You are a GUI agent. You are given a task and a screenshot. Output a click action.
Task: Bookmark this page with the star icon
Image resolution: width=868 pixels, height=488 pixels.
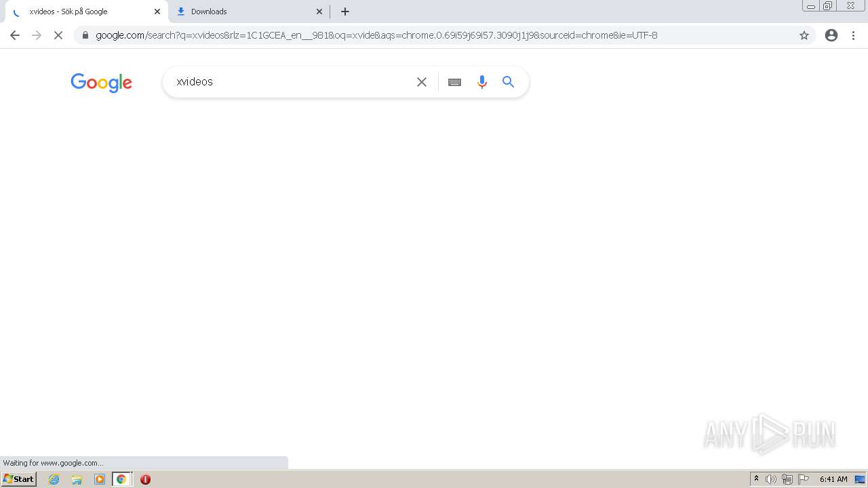pyautogui.click(x=804, y=35)
